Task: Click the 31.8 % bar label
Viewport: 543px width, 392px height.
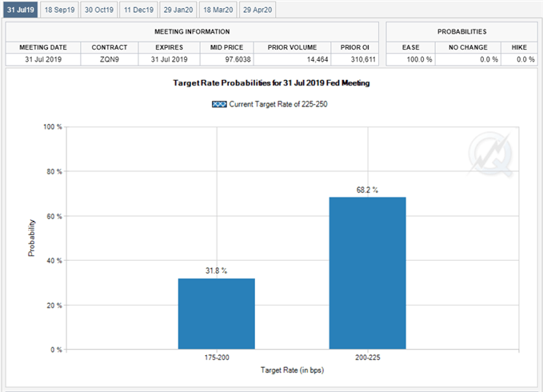Action: click(x=216, y=270)
